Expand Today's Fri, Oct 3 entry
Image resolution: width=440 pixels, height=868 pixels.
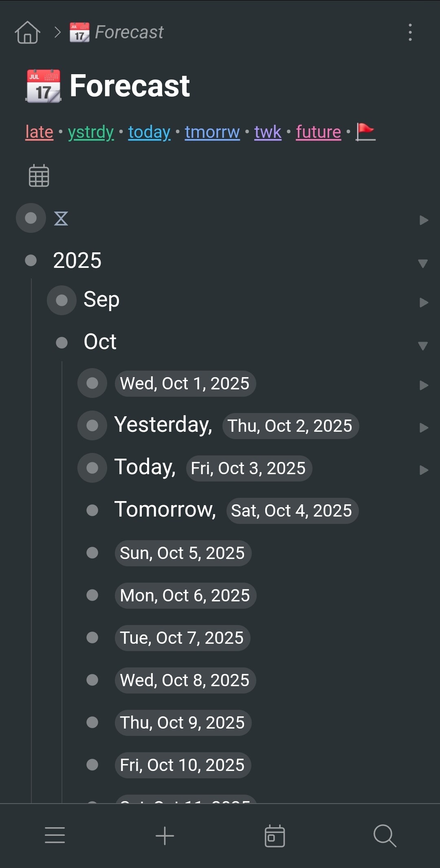(424, 470)
